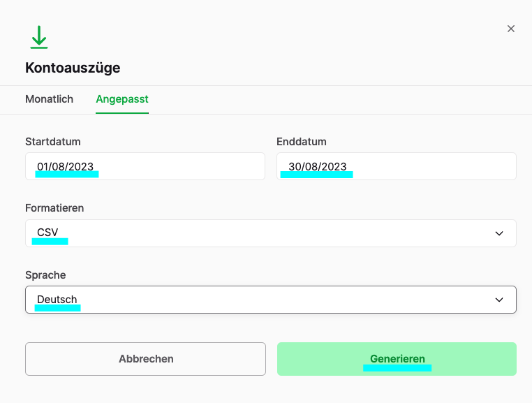
Task: Click the Startdatum label text
Action: point(53,142)
